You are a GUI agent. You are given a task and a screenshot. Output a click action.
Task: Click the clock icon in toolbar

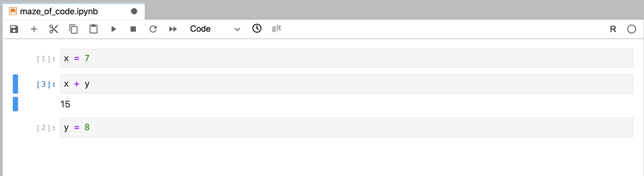(257, 28)
